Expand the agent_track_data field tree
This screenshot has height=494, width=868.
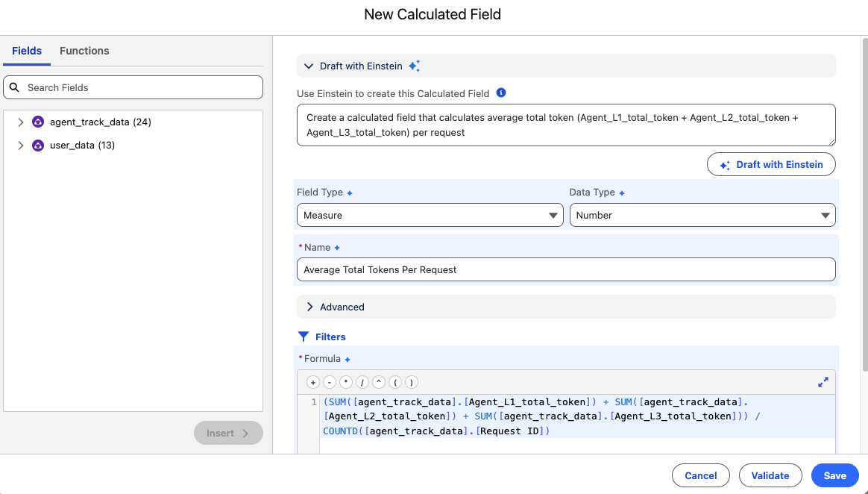(21, 122)
